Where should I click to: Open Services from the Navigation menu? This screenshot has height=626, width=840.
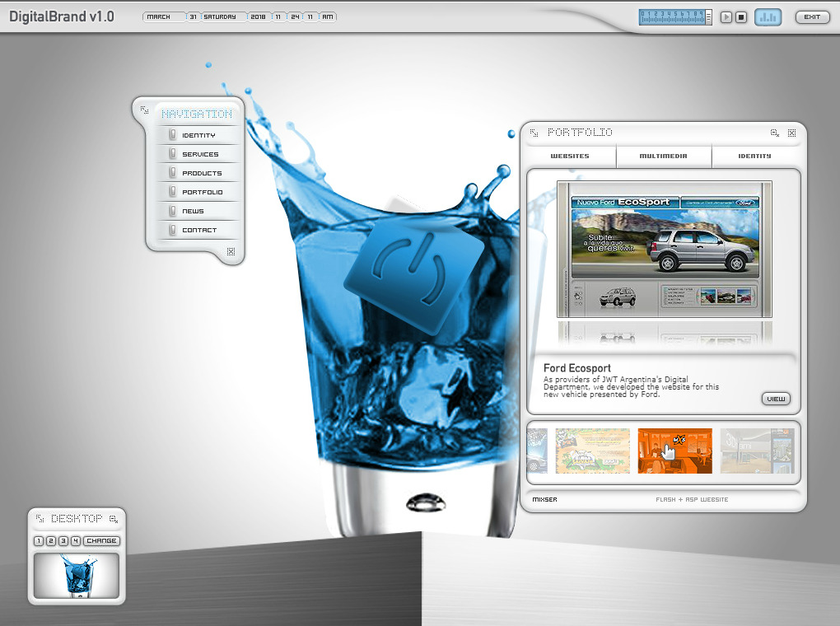198,154
